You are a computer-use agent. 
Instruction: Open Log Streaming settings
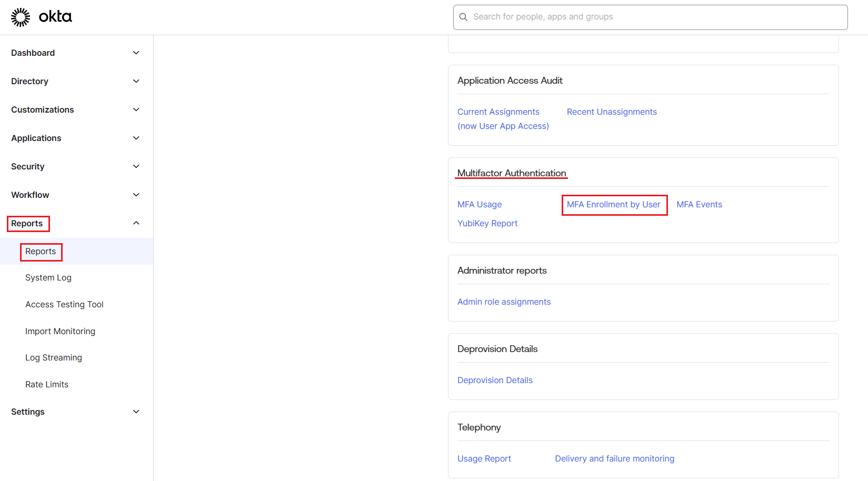53,357
